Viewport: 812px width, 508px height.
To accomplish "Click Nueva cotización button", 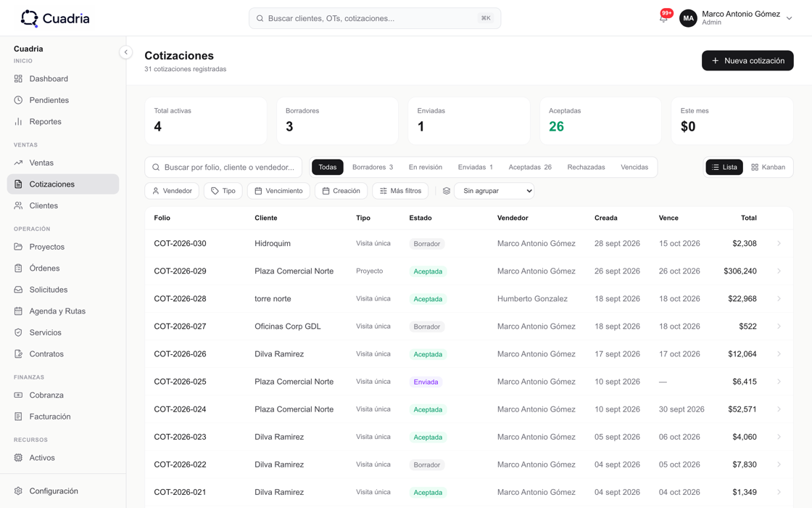I will point(747,61).
